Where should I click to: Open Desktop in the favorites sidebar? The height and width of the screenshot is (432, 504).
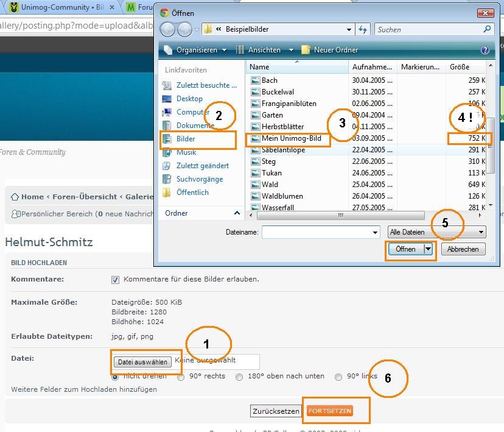[189, 99]
